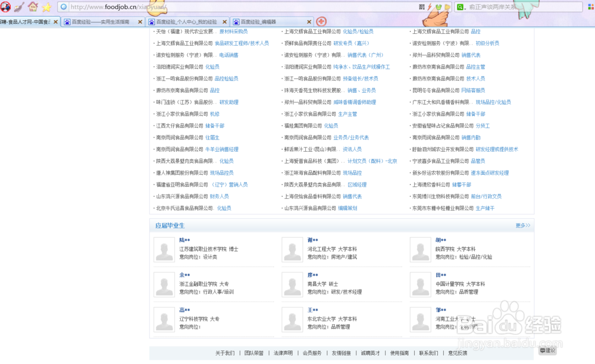
Task: Open graduate 谢** profile name
Action: coord(313,240)
